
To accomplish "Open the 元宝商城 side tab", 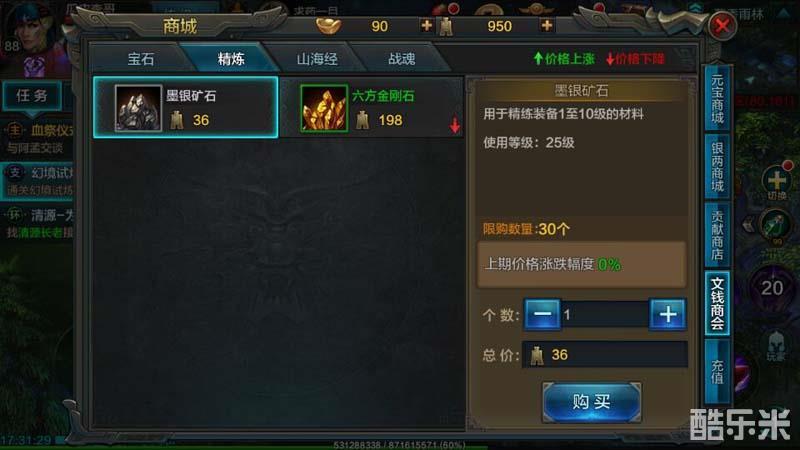I will click(717, 98).
